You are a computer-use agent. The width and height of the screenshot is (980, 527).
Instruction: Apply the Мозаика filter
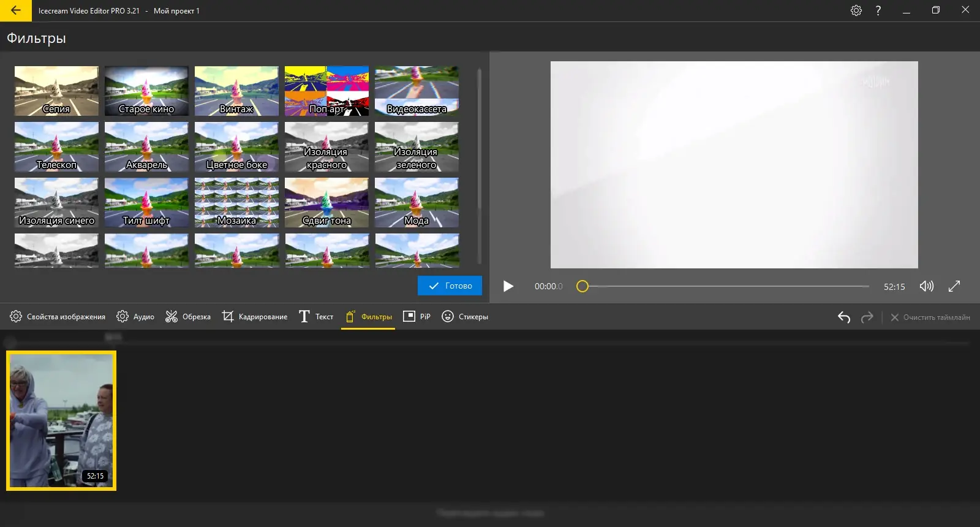[x=236, y=203]
